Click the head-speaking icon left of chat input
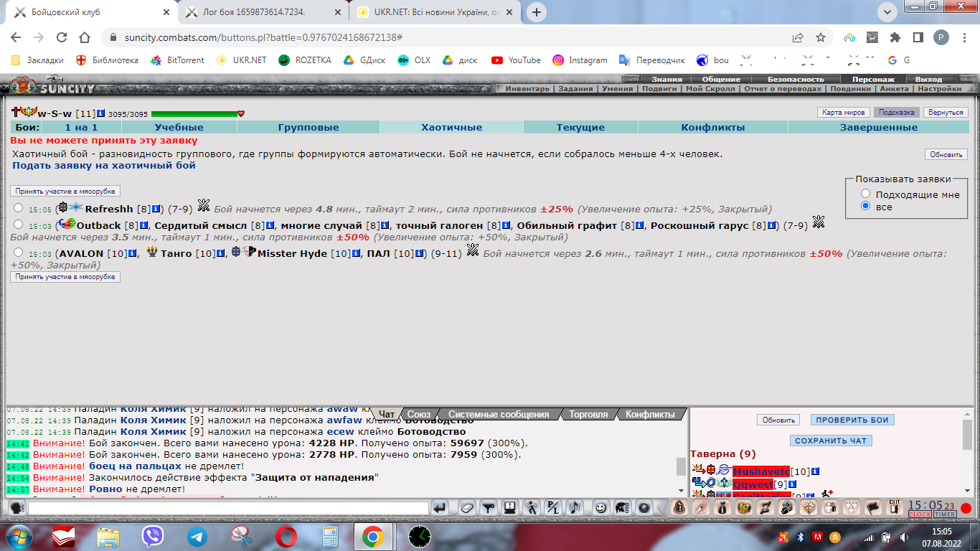This screenshot has height=551, width=980. coord(17,508)
